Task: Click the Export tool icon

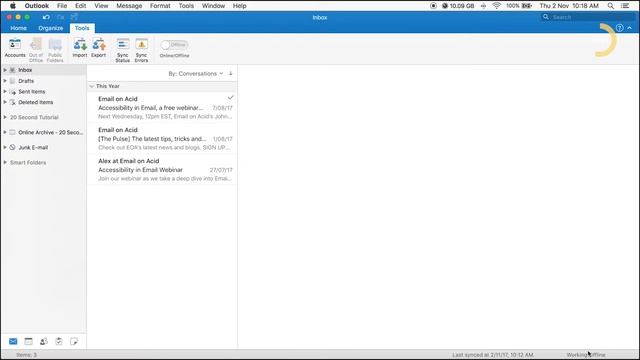Action: pyautogui.click(x=98, y=48)
